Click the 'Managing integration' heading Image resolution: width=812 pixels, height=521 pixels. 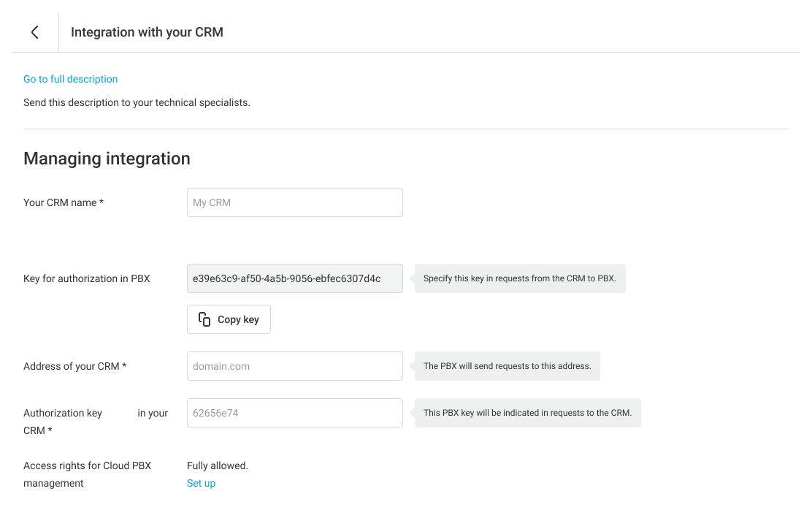pyautogui.click(x=107, y=159)
